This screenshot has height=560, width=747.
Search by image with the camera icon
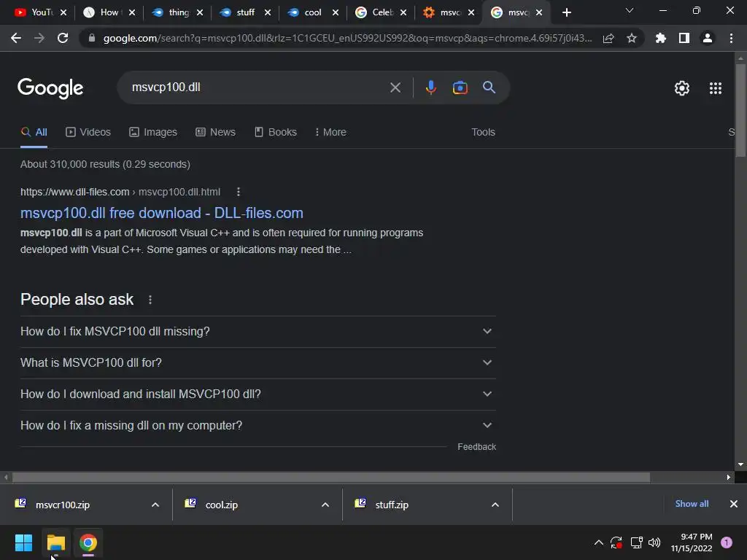coord(460,87)
